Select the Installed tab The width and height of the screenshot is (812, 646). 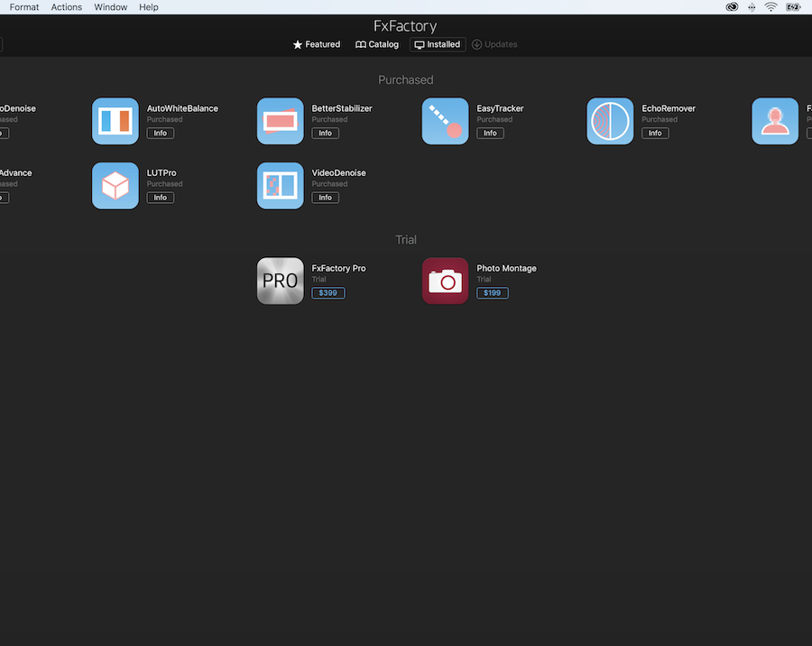(438, 44)
